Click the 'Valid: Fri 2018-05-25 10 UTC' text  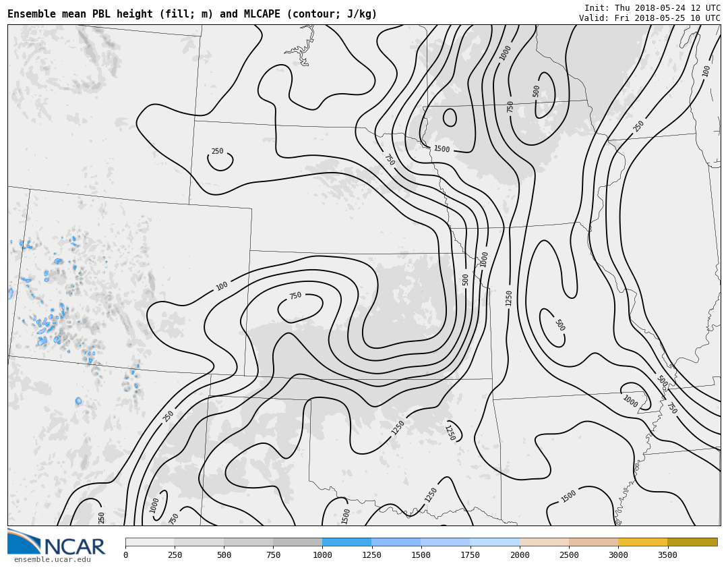650,18
